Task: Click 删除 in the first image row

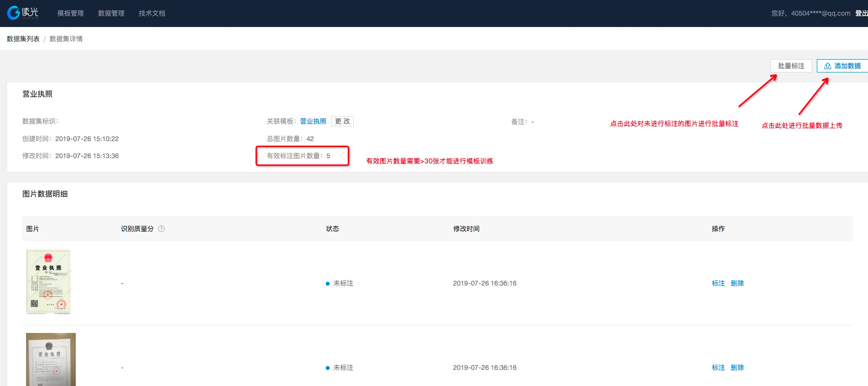Action: (737, 283)
